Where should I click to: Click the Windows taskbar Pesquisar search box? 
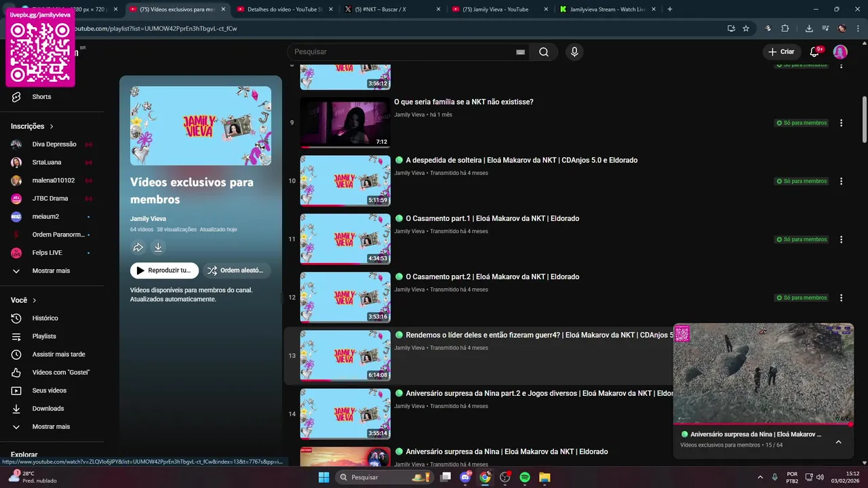coord(385,477)
